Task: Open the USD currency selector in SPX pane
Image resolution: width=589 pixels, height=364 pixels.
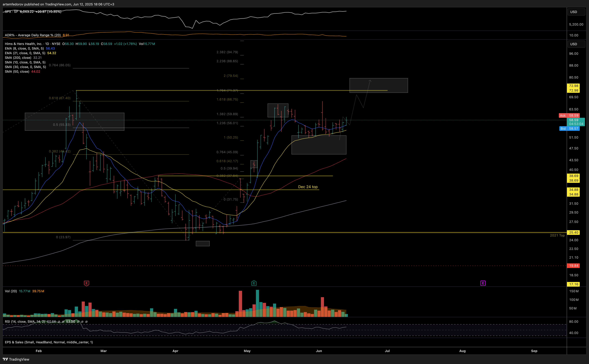Action: 576,12
